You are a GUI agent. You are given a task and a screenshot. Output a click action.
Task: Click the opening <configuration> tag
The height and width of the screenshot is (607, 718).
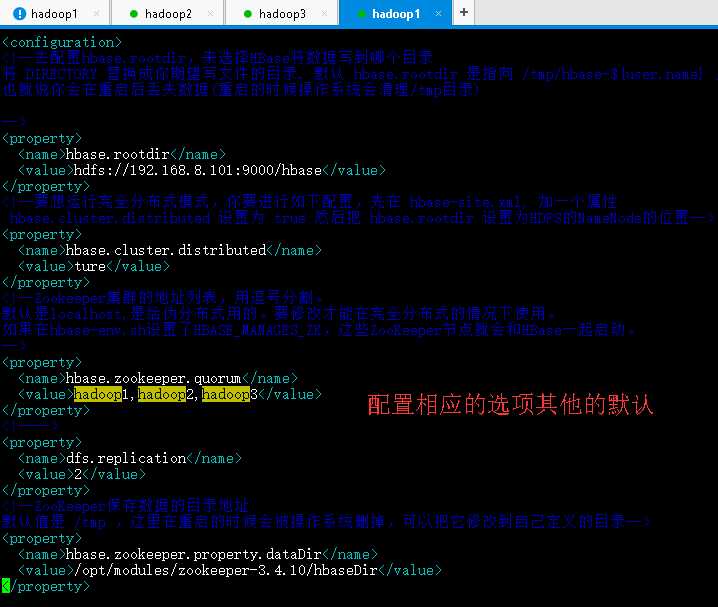tap(62, 42)
